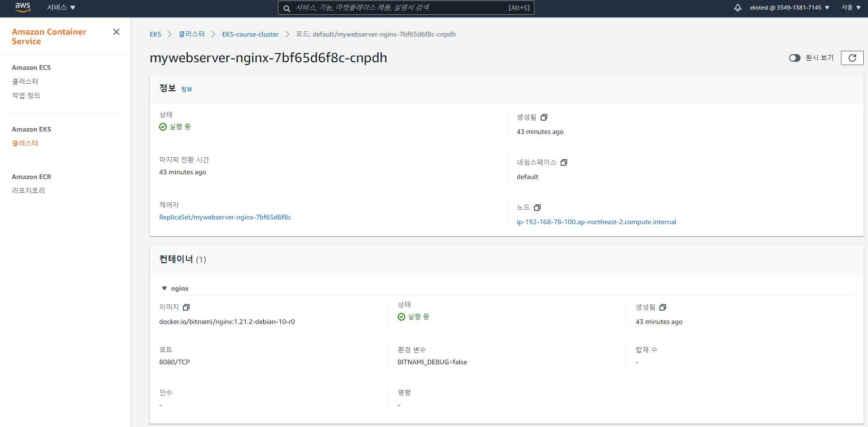Open ReplicaSet/mywebserver-nginx-7bf65d6f8c controller link
The width and height of the screenshot is (868, 427).
pos(225,217)
